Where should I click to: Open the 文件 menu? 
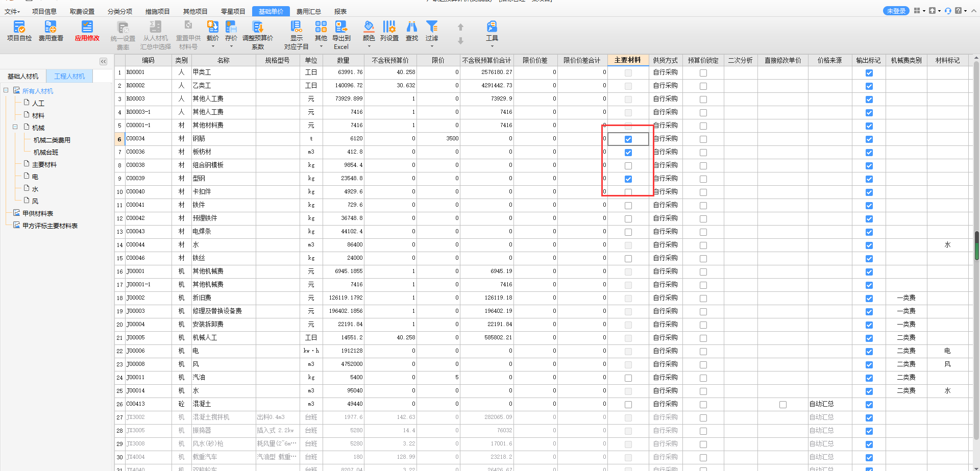pyautogui.click(x=12, y=11)
